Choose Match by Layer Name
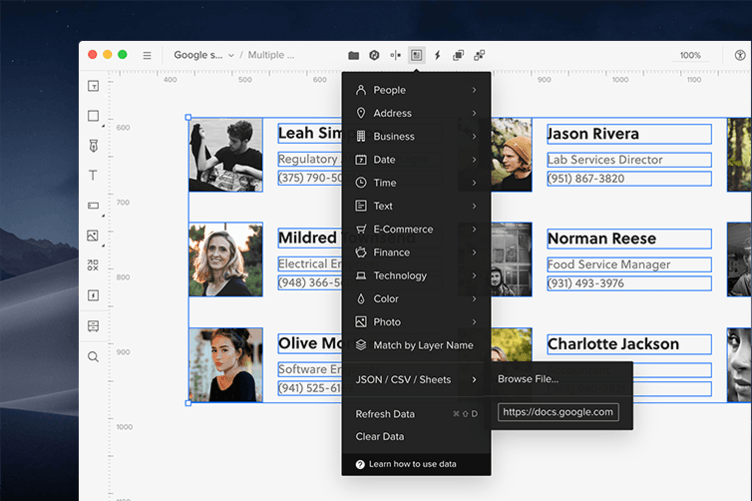 click(416, 345)
